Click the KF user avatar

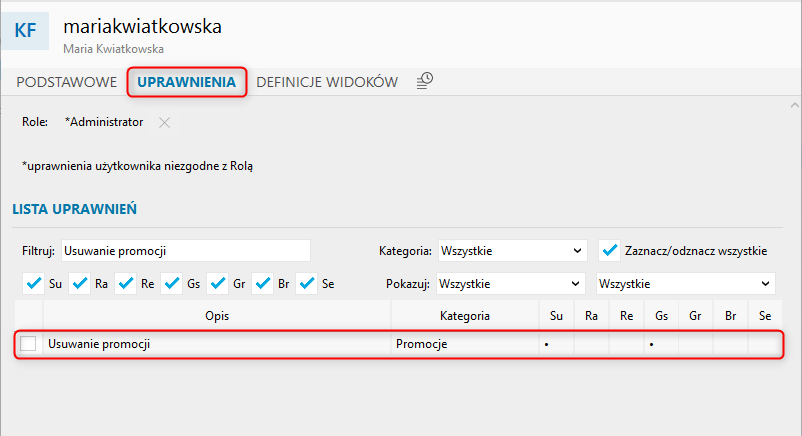pyautogui.click(x=25, y=31)
